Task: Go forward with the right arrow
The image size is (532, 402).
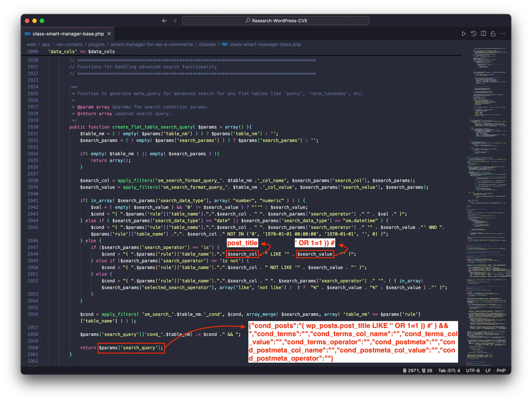Action: (174, 21)
